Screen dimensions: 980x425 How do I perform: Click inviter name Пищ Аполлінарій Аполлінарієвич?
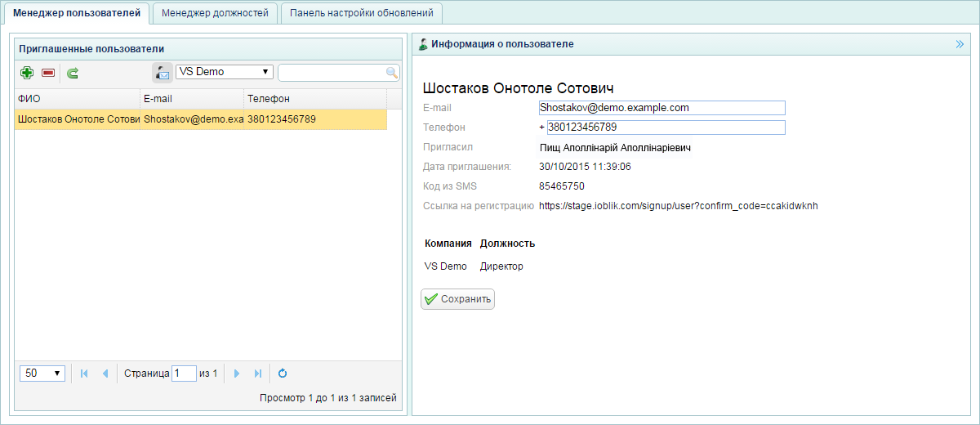[x=615, y=148]
